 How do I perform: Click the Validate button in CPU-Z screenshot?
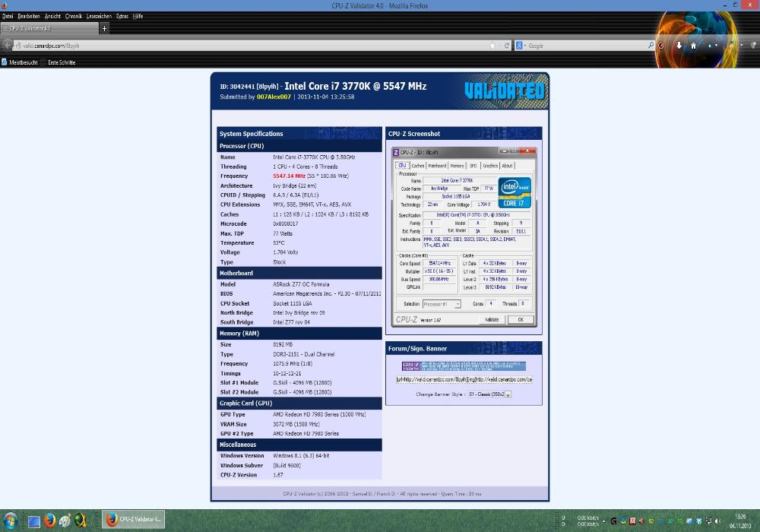[492, 320]
